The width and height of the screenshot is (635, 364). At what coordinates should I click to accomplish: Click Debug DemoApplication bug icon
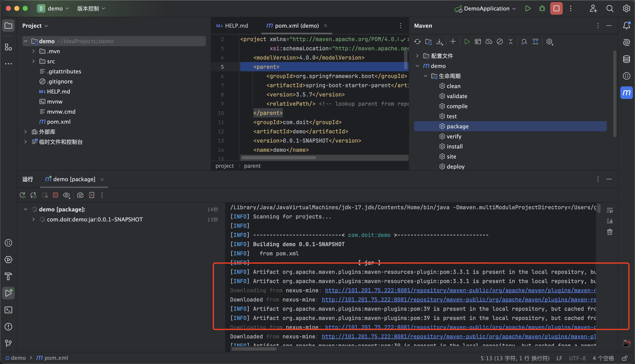(x=542, y=9)
